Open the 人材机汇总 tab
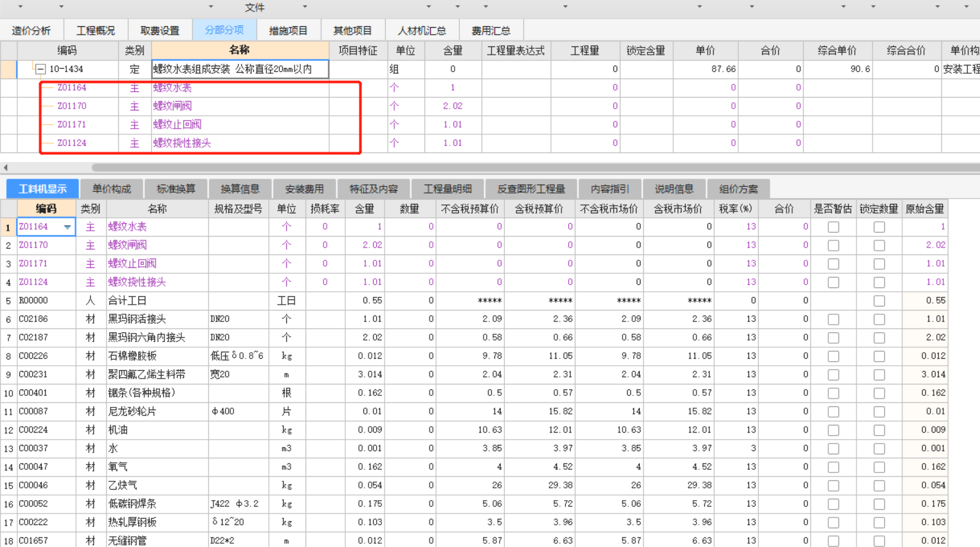This screenshot has width=980, height=547. point(422,30)
